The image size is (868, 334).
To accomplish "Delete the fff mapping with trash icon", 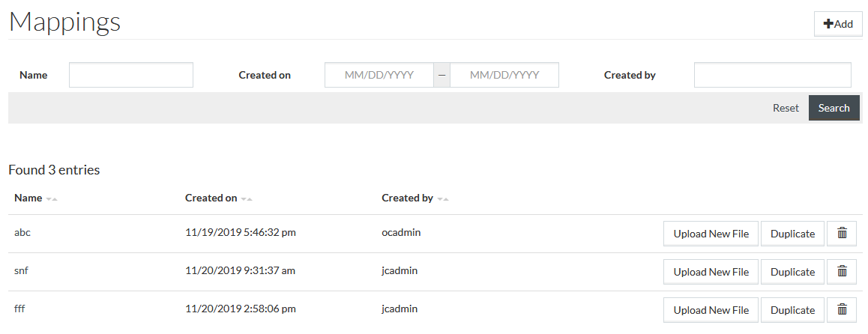I will pos(842,310).
